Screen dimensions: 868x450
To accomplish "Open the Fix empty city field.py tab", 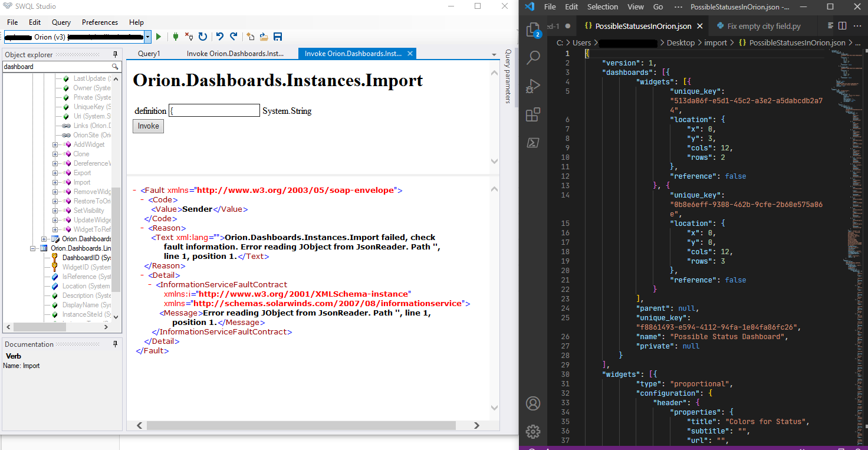I will click(763, 26).
